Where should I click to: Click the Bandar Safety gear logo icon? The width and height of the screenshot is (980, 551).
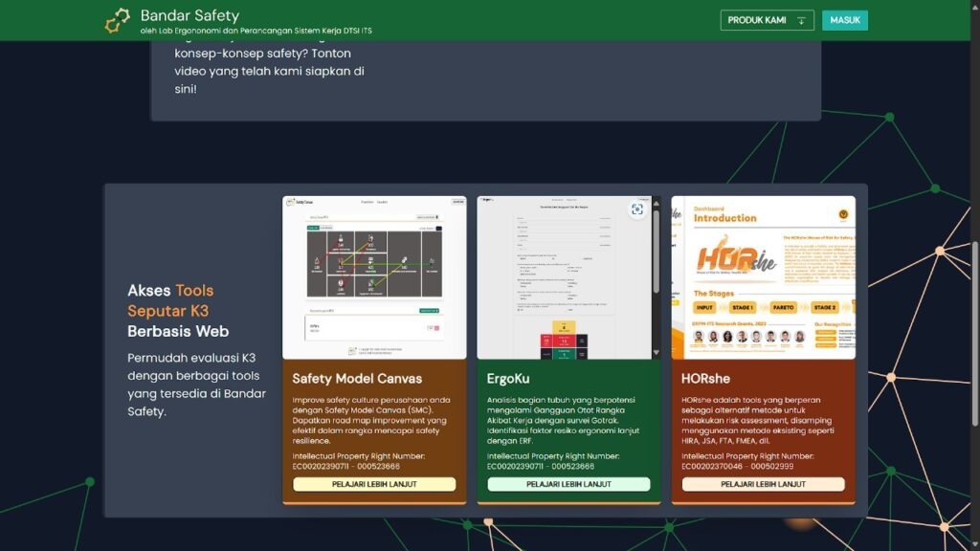click(118, 20)
